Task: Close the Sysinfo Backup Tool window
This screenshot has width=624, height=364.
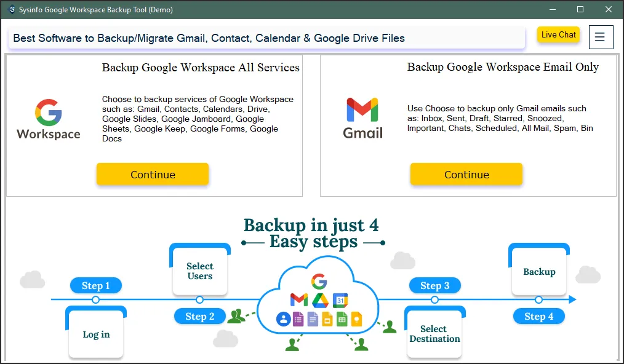Action: pos(609,10)
